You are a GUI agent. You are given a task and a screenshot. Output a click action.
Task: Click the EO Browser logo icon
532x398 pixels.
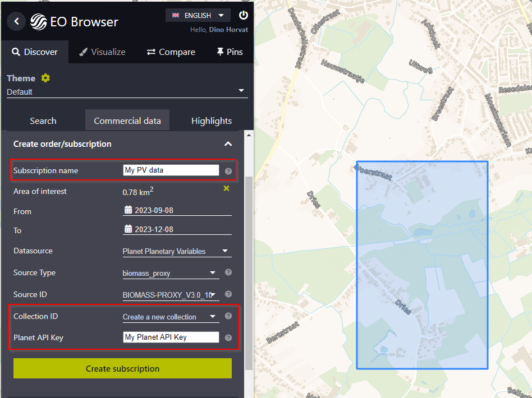[38, 22]
